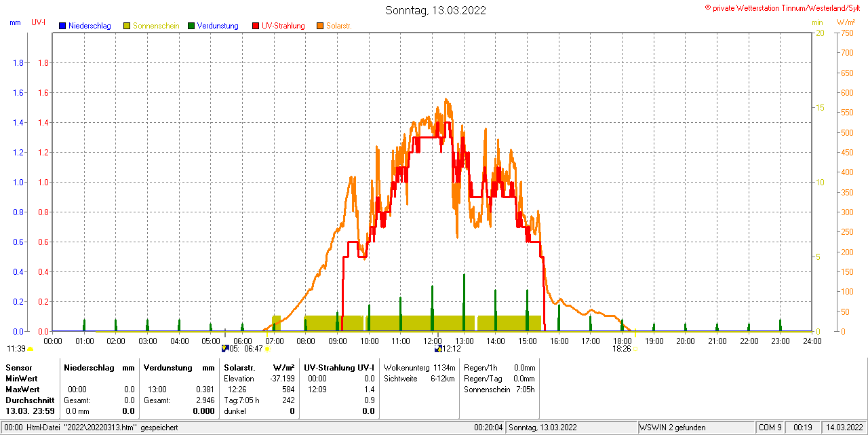Click the COM 9 status bar field

coord(770,428)
